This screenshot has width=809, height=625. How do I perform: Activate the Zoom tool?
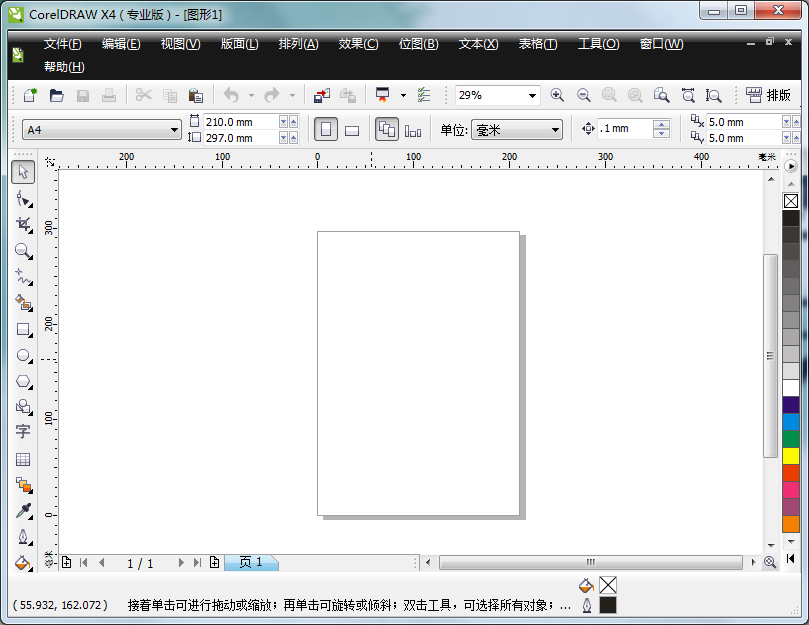pyautogui.click(x=23, y=251)
